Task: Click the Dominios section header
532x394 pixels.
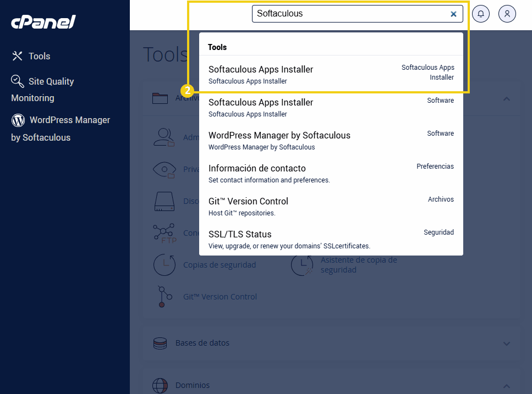Action: click(332, 386)
